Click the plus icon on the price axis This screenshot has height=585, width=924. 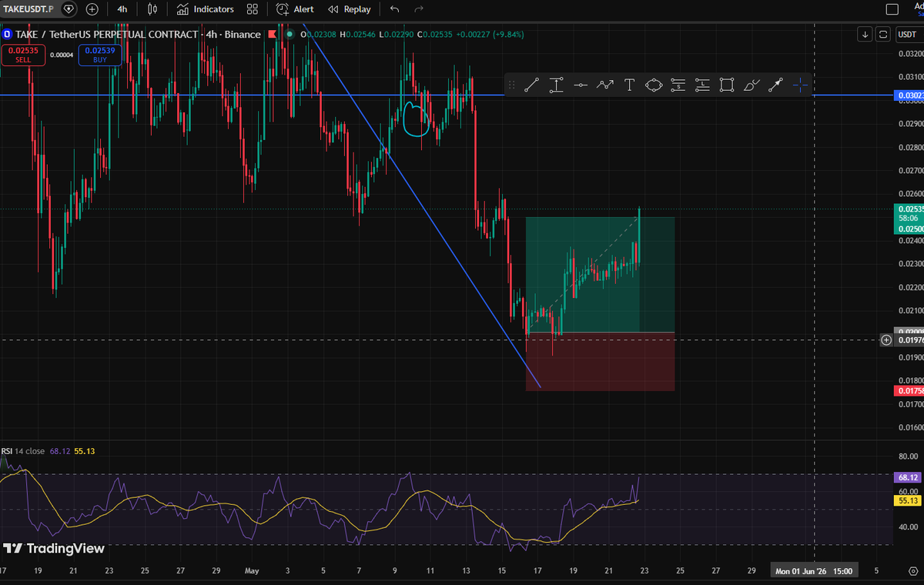click(886, 339)
